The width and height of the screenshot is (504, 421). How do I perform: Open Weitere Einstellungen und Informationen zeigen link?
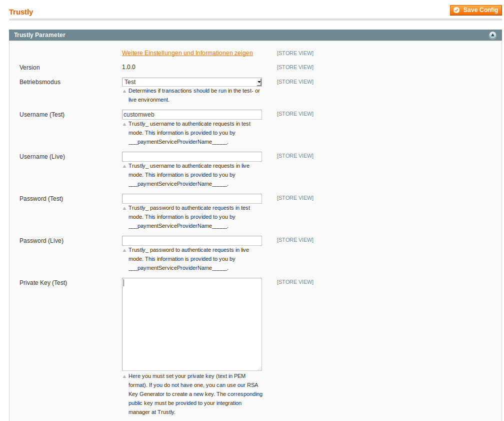point(187,53)
